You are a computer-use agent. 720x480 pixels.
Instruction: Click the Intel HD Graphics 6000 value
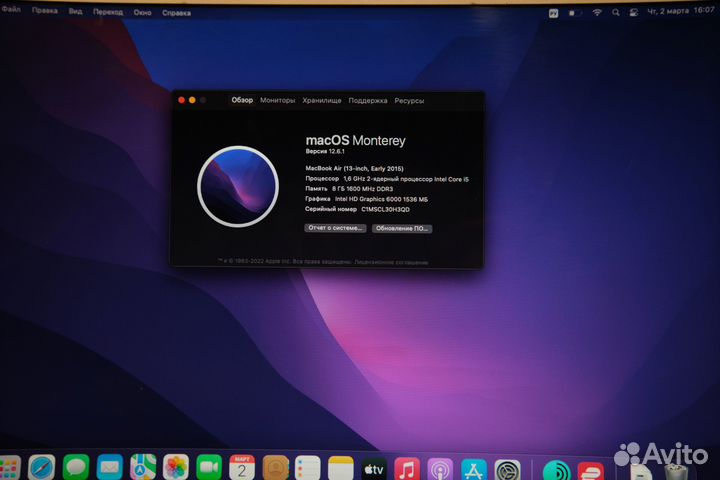tap(381, 199)
